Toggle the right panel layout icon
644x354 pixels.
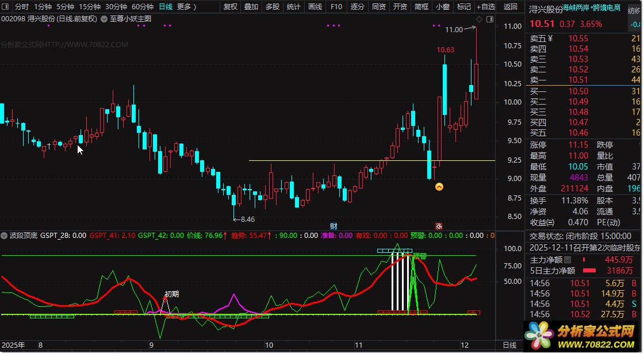click(x=489, y=20)
